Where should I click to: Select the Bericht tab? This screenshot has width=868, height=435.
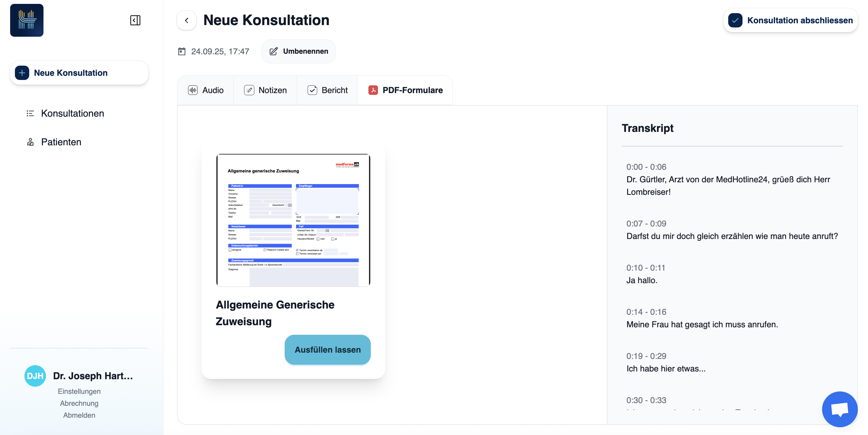point(327,90)
